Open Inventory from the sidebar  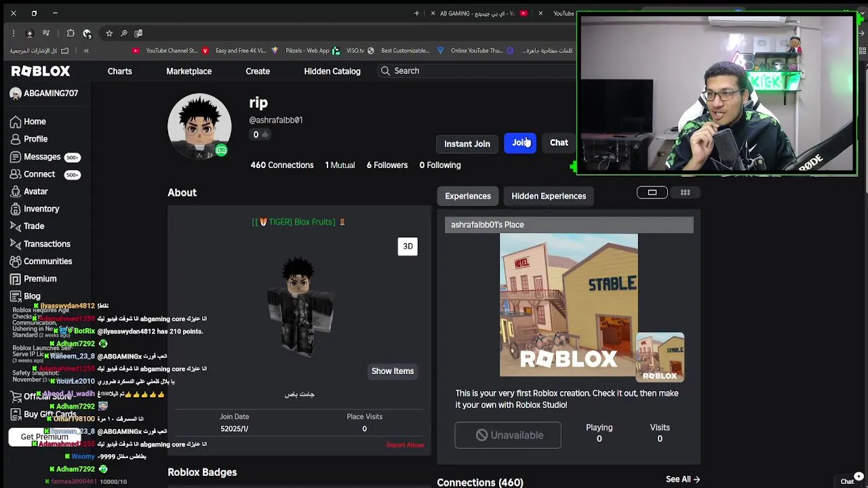pyautogui.click(x=35, y=209)
